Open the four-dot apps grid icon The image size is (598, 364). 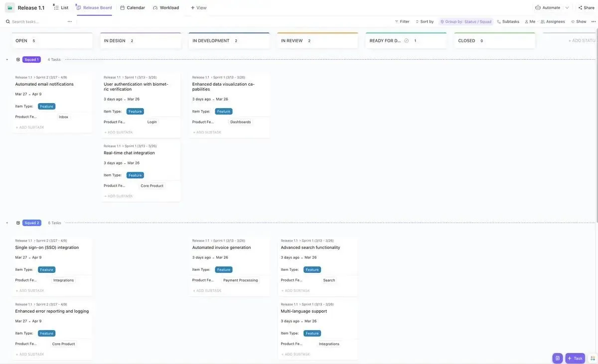[x=593, y=358]
